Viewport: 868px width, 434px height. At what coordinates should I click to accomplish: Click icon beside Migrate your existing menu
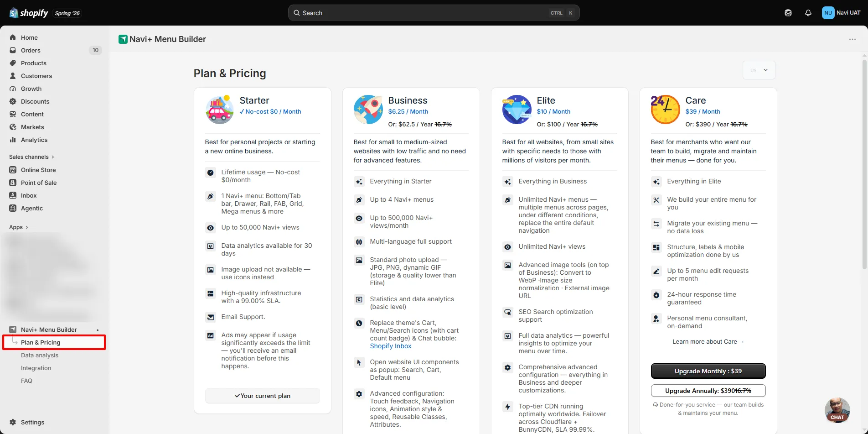(656, 224)
